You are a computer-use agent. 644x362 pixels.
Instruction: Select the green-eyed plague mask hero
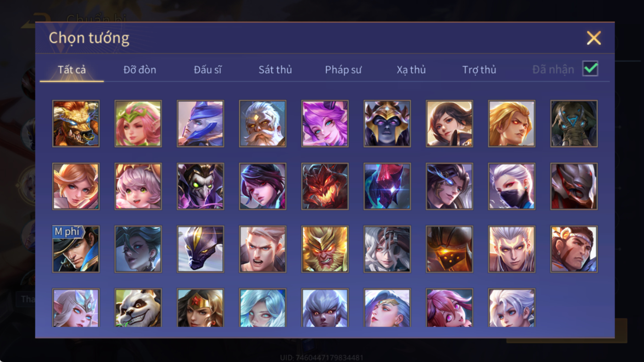[x=201, y=186]
